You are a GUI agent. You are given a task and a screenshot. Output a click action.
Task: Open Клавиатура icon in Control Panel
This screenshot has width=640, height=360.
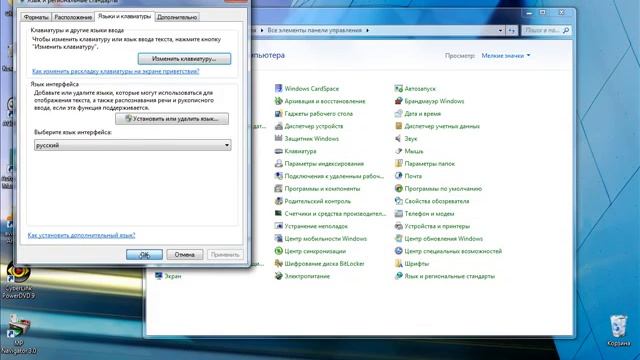click(279, 151)
